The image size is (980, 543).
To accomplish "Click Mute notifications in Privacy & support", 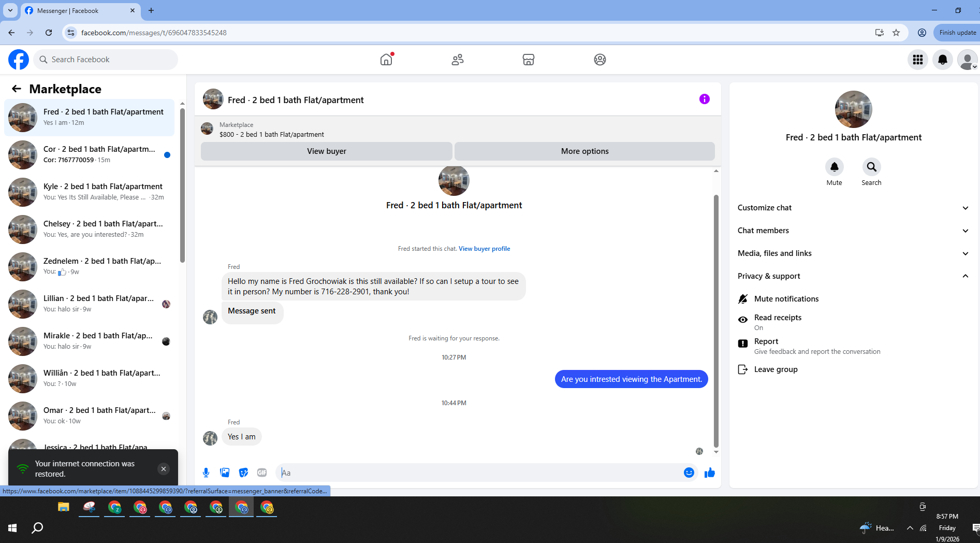I will pyautogui.click(x=854, y=299).
